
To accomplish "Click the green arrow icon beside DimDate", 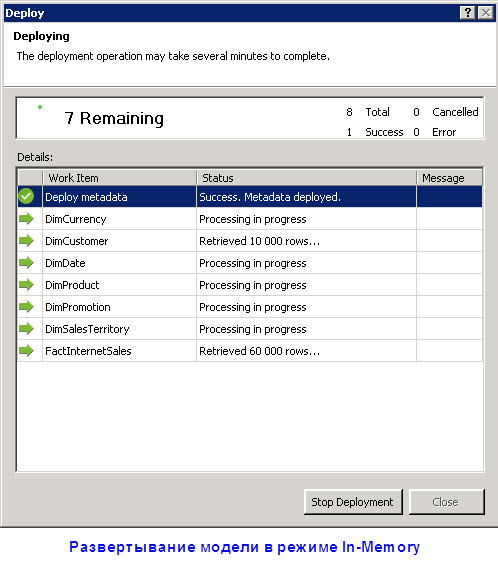I will [x=26, y=263].
